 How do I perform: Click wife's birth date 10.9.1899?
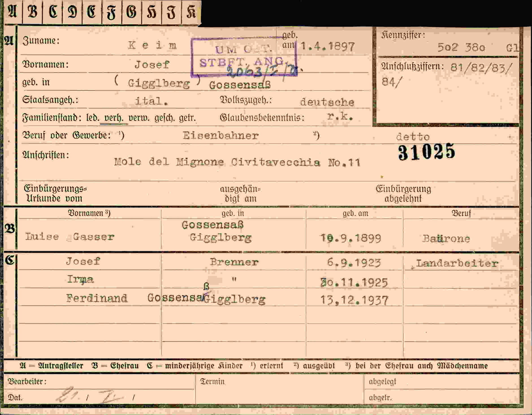tap(350, 238)
